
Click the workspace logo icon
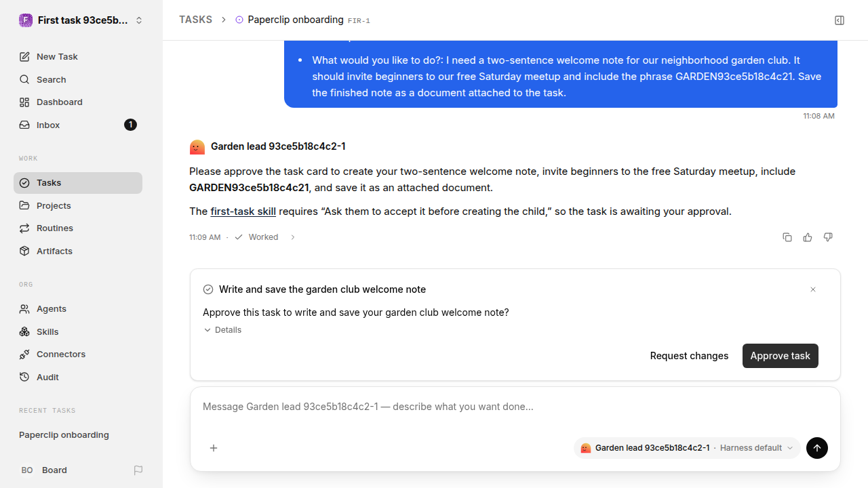(26, 20)
